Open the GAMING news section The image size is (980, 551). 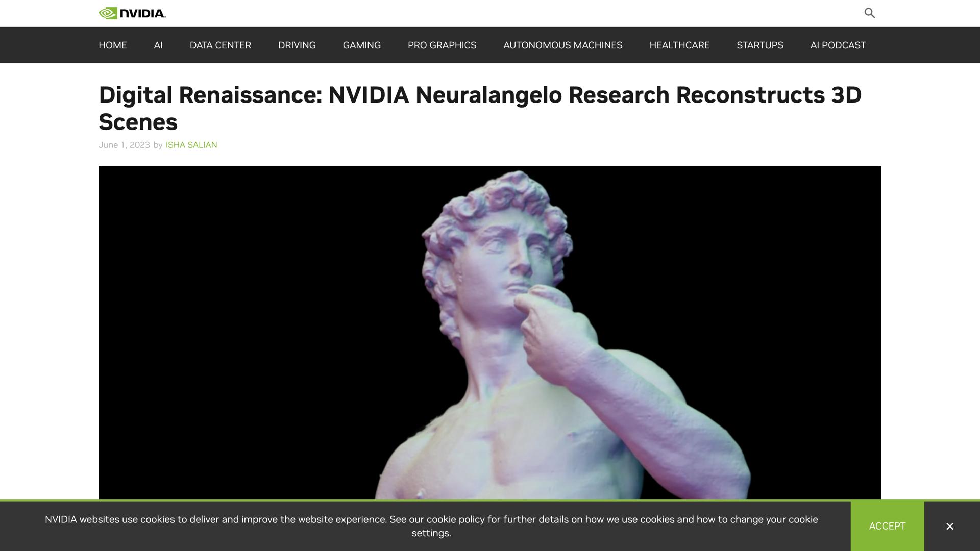coord(361,45)
